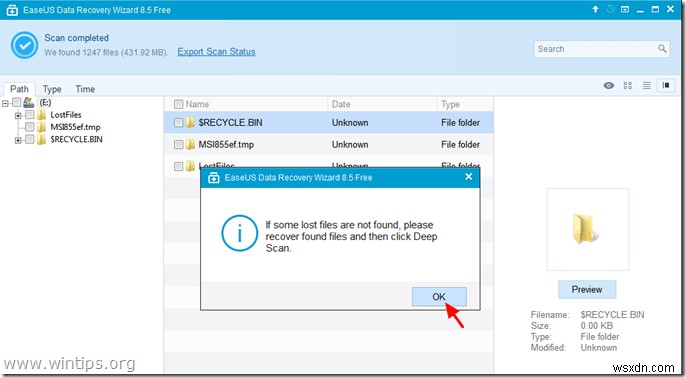Click File folder type of MSI855ef.tmp row
This screenshot has height=378, width=686.
[460, 144]
